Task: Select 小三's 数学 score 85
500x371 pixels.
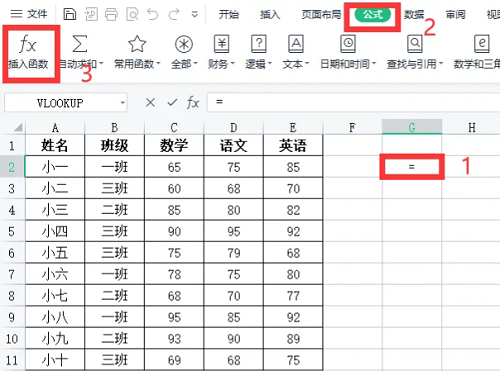Action: (x=174, y=210)
